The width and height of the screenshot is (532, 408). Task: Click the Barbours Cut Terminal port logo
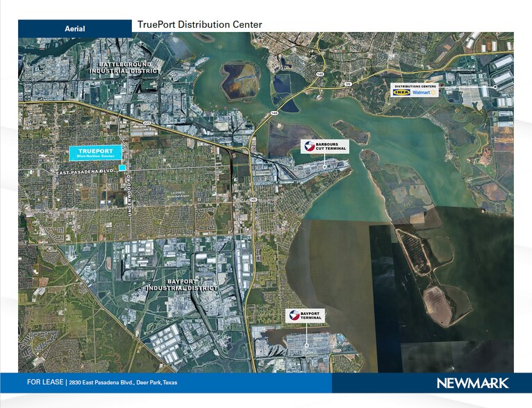tap(309, 146)
